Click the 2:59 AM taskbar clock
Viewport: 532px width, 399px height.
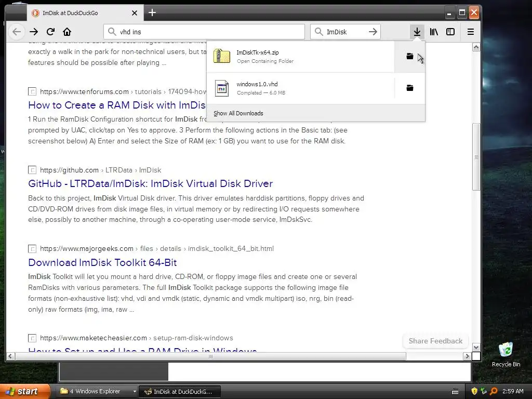coord(513,391)
